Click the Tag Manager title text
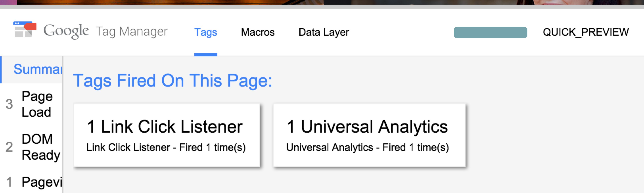Image resolution: width=644 pixels, height=193 pixels. [131, 32]
